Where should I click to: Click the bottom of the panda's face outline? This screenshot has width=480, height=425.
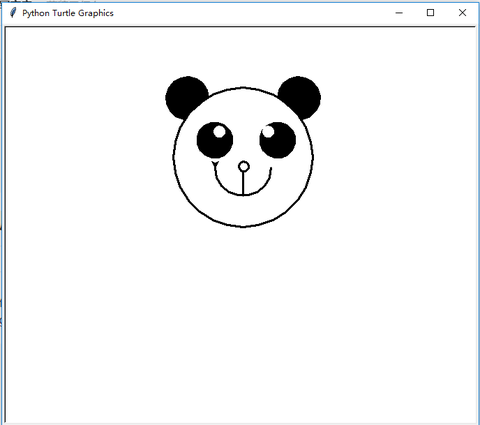pyautogui.click(x=243, y=227)
